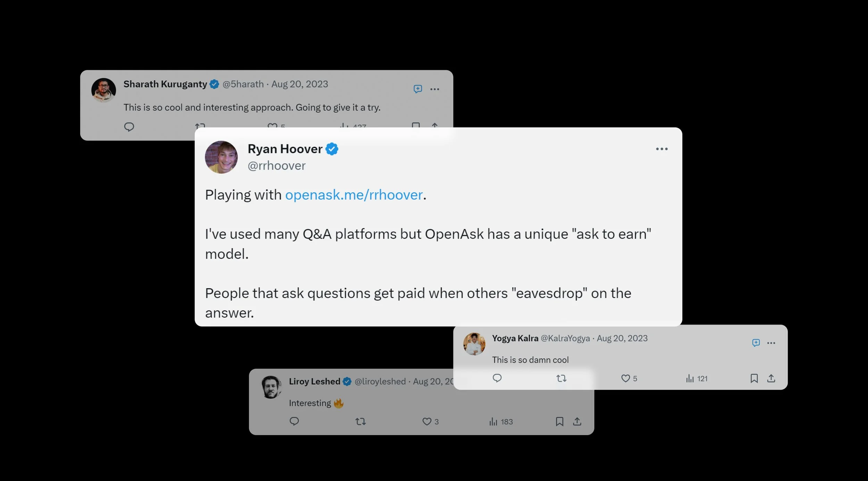Bookmark Yogya Kalra's tweet
This screenshot has height=481, width=868.
754,378
